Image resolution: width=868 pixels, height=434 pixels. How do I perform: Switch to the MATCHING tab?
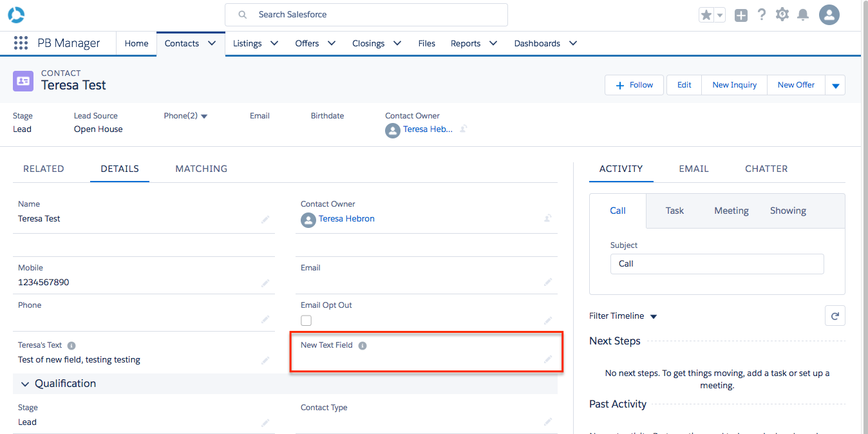click(202, 169)
